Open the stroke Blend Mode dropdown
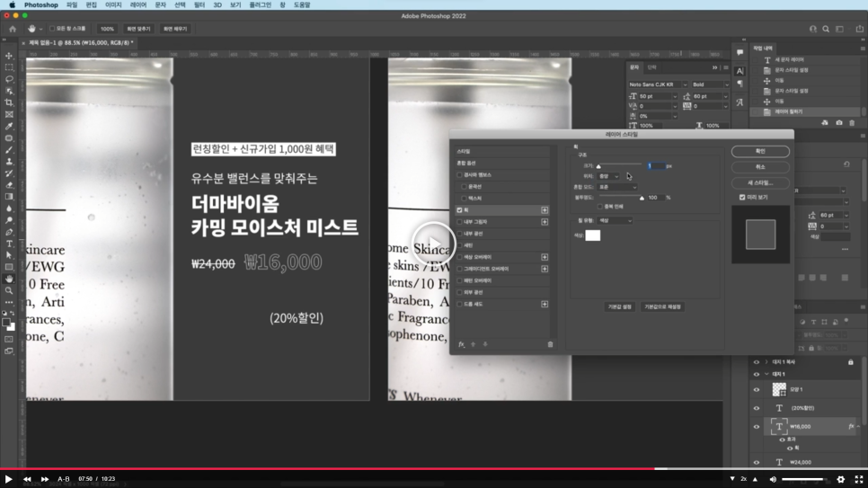 pos(617,187)
